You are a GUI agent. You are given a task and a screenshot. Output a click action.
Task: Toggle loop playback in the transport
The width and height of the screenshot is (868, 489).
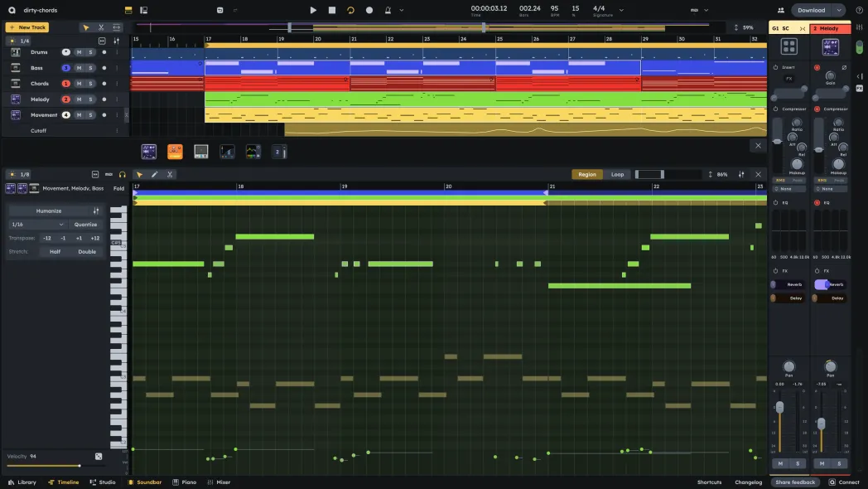coord(350,10)
